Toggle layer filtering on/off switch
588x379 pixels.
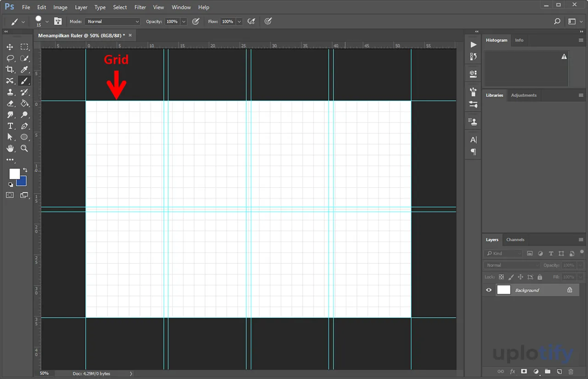[x=582, y=251]
